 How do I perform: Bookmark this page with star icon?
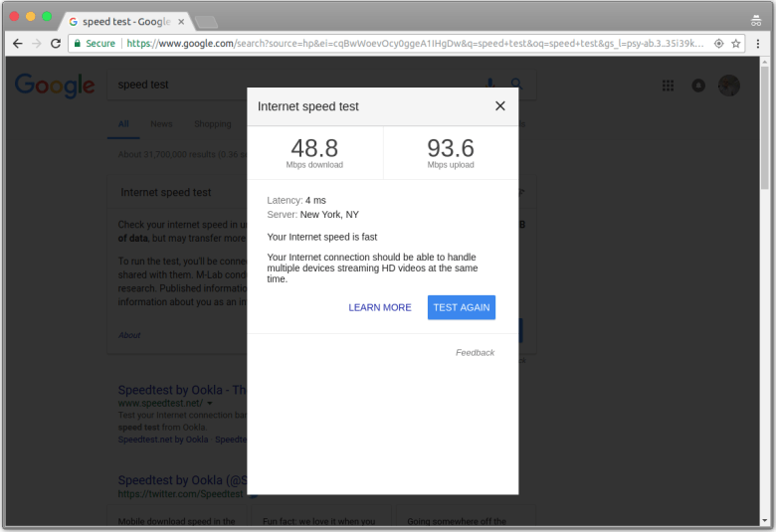pos(736,44)
